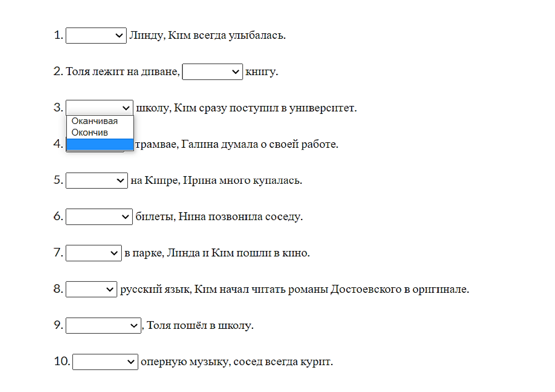Choose "Окончив" from the open list
The width and height of the screenshot is (555, 392).
point(90,133)
